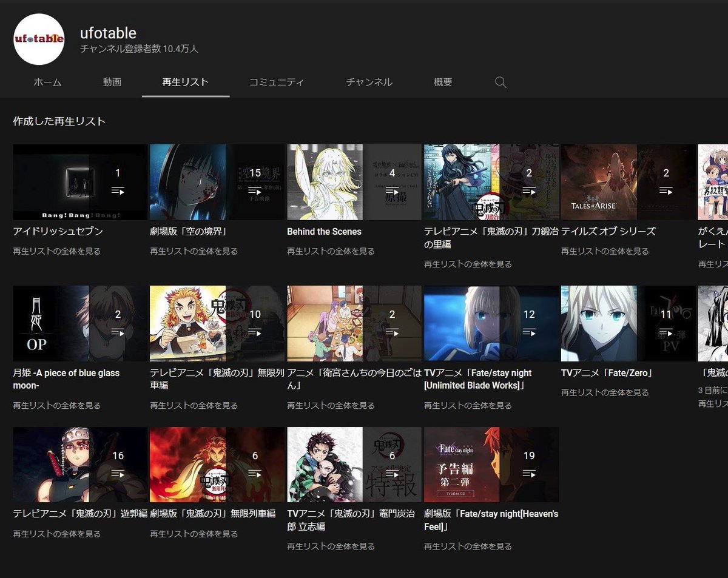The height and width of the screenshot is (578, 728).
Task: Open the 月姫 OP thumbnail
Action: click(x=80, y=323)
